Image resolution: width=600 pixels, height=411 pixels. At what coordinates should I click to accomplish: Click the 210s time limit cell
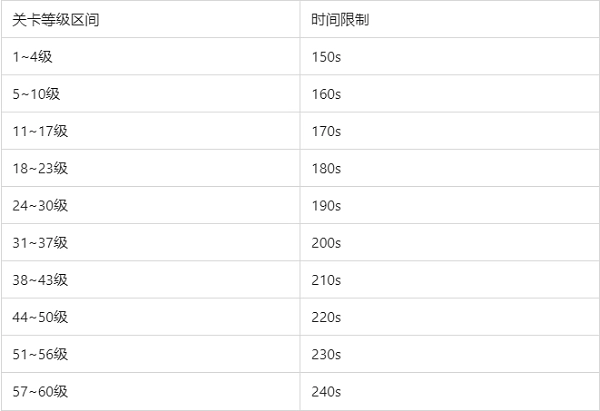click(327, 279)
